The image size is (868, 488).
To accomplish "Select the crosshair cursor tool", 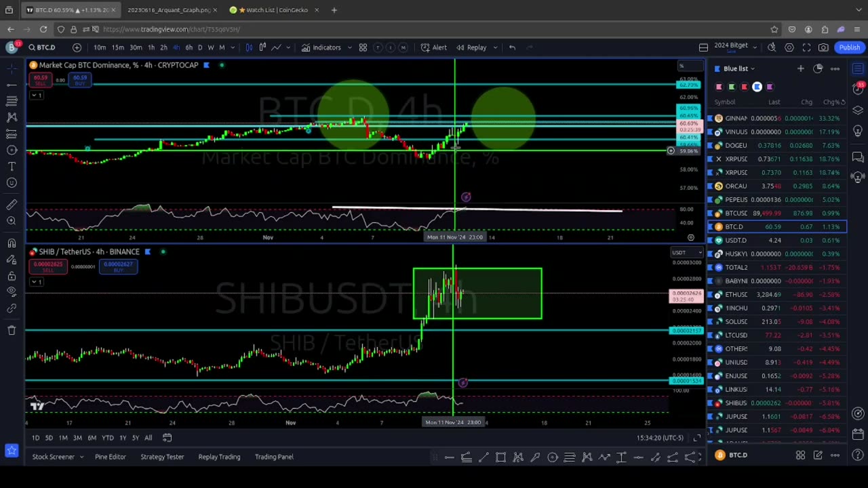I will pos(12,68).
